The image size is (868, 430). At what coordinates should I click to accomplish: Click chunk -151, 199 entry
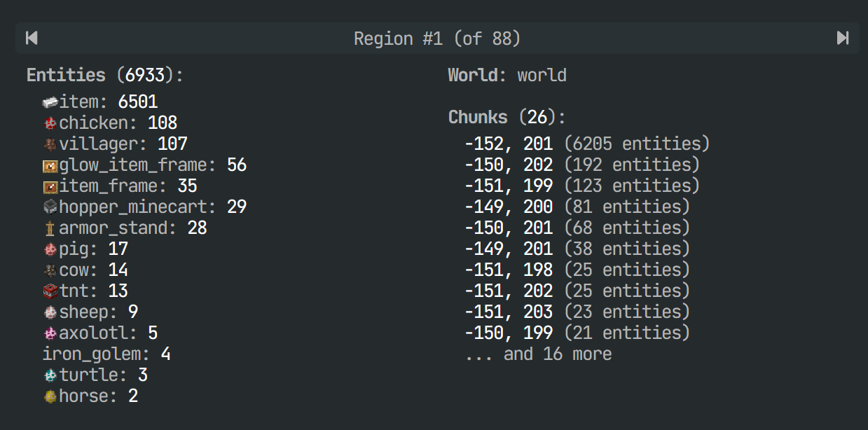[581, 186]
